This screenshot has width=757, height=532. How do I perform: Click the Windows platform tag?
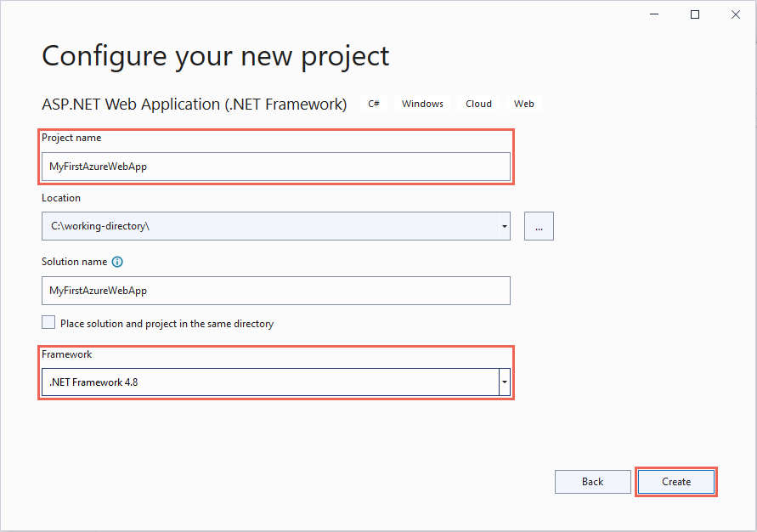(422, 104)
